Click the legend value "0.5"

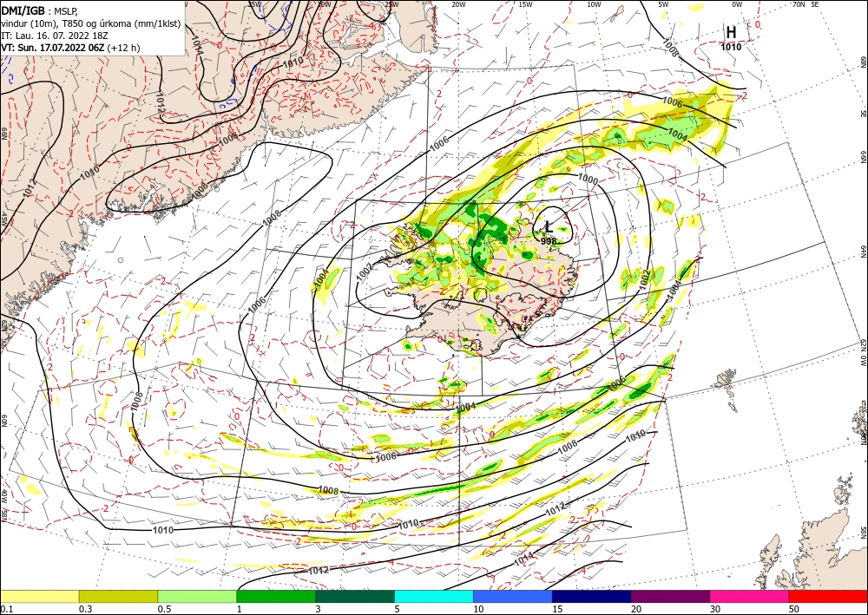164,609
